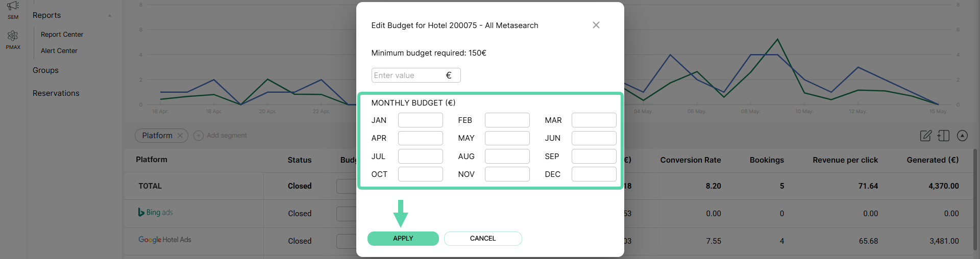The width and height of the screenshot is (980, 259).
Task: Open the SEM section in sidebar
Action: tap(13, 10)
